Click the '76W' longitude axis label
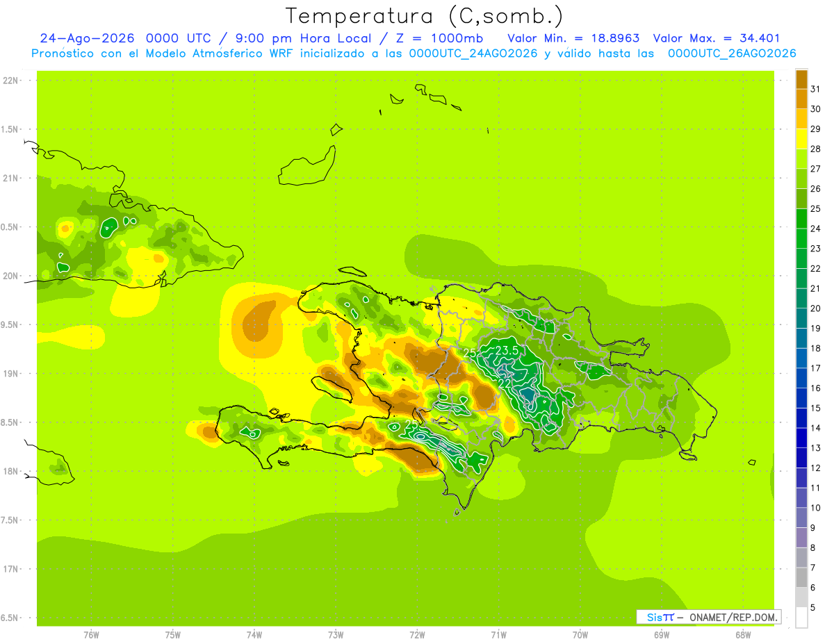The width and height of the screenshot is (834, 644). 91,635
